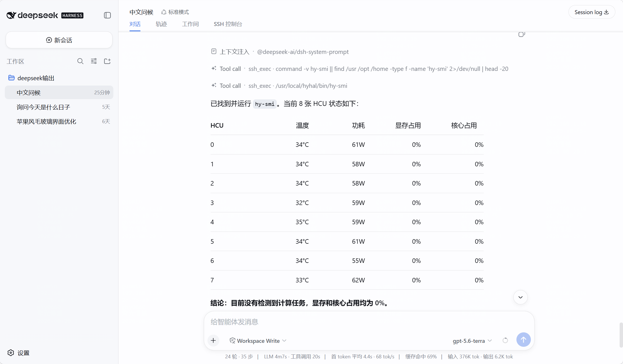Search the 工作区 workspace
Viewport: 623px width, 364px height.
(x=80, y=61)
